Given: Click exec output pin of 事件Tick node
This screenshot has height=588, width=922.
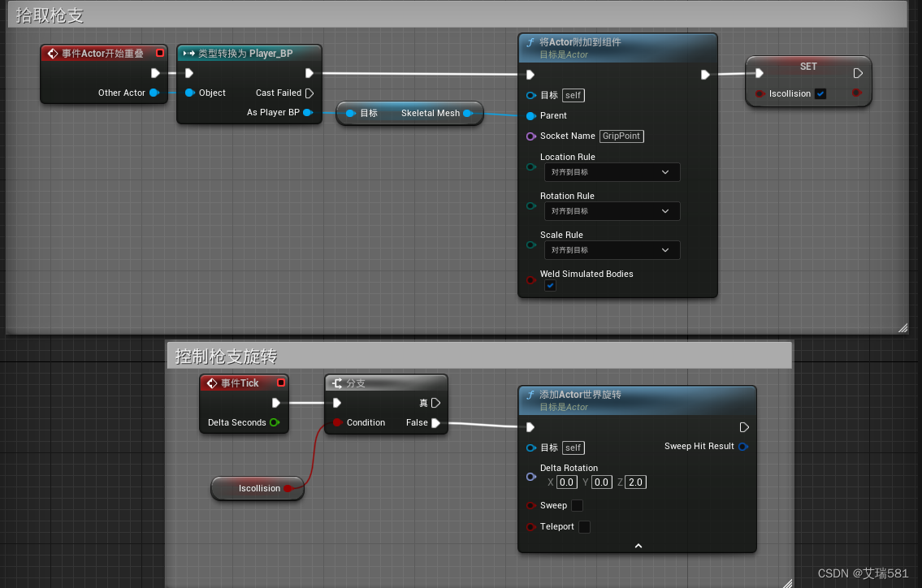Looking at the screenshot, I should [275, 403].
